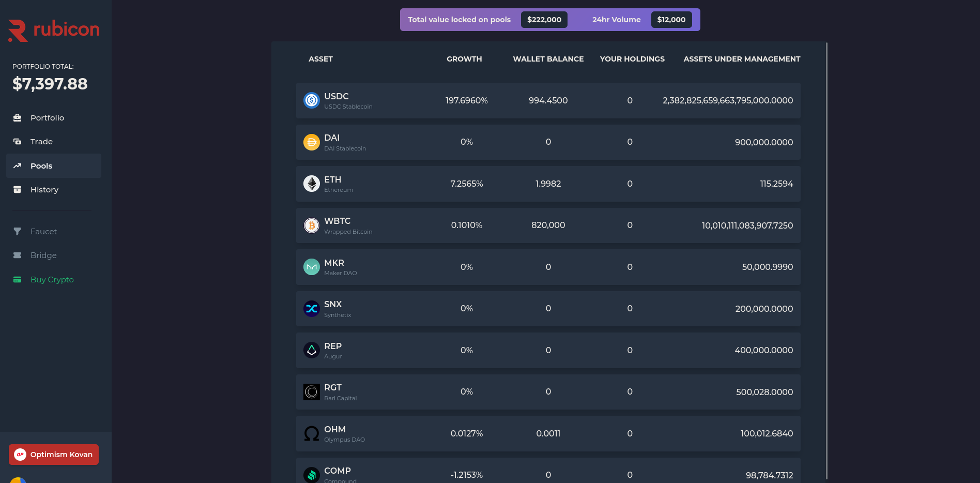Click the Pools trend arrow icon
Image resolution: width=980 pixels, height=483 pixels.
(x=17, y=166)
